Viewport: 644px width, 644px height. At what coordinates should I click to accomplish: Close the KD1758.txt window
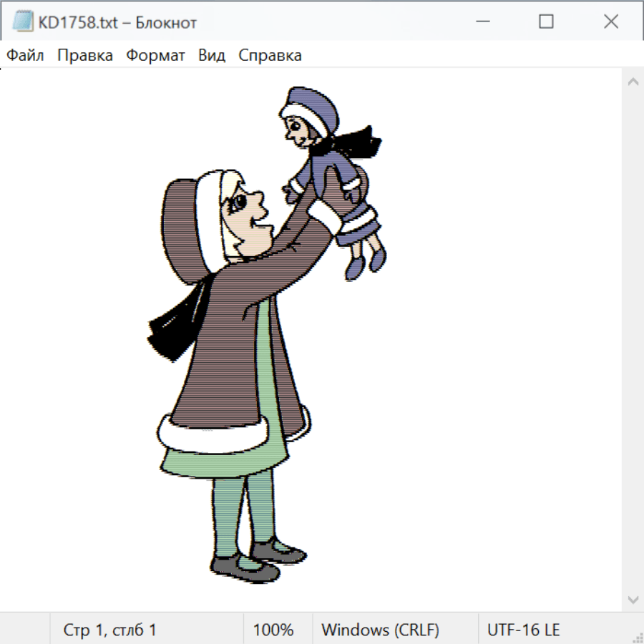click(x=610, y=22)
